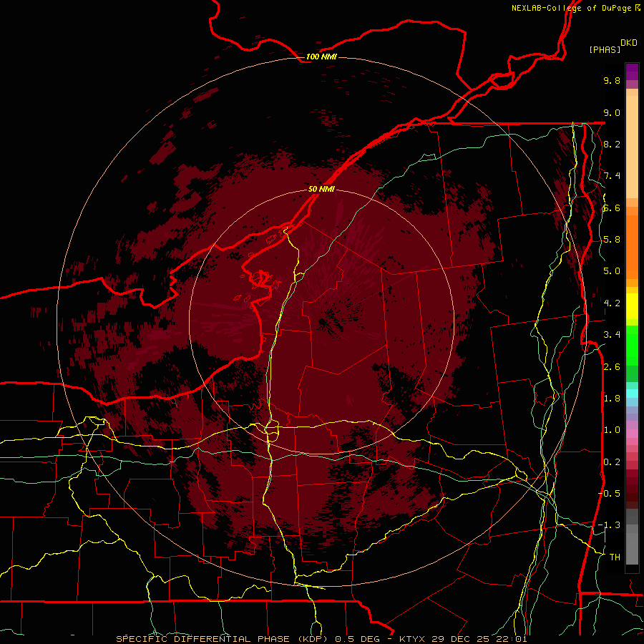Viewport: 644px width, 644px height.
Task: Click the 5.8 value on color scale
Action: pos(612,240)
